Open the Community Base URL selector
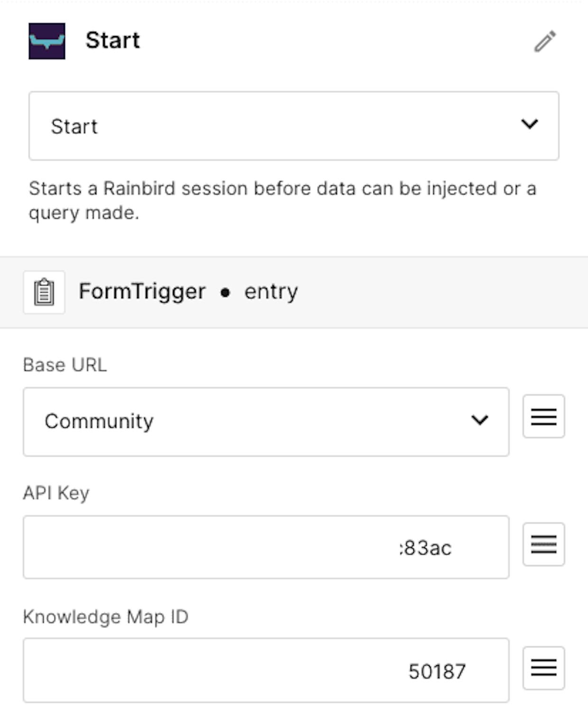This screenshot has height=713, width=588. [266, 422]
